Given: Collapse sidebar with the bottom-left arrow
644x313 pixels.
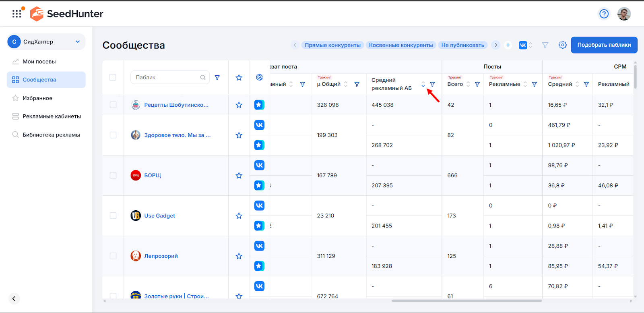Looking at the screenshot, I should point(14,298).
